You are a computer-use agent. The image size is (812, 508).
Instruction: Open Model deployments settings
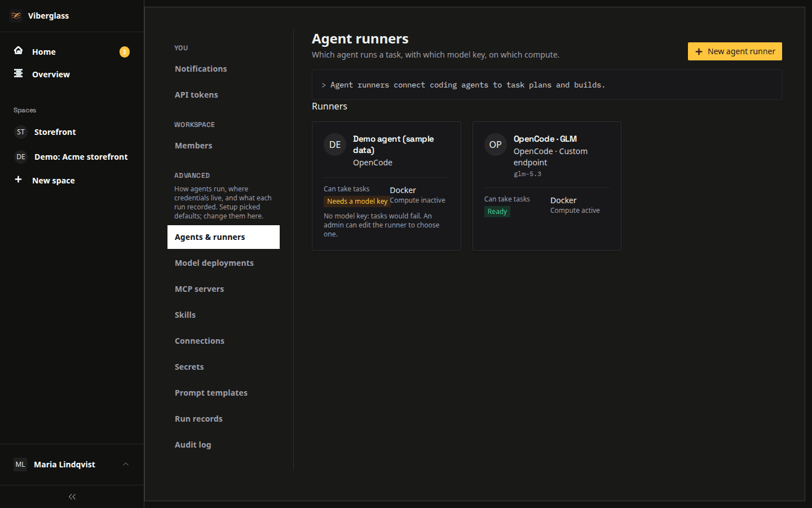click(223, 263)
